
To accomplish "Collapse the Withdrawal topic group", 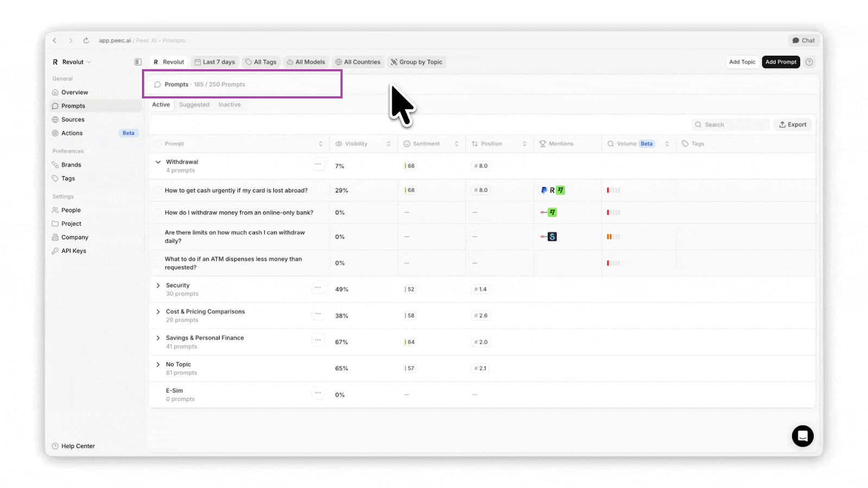I will 158,162.
